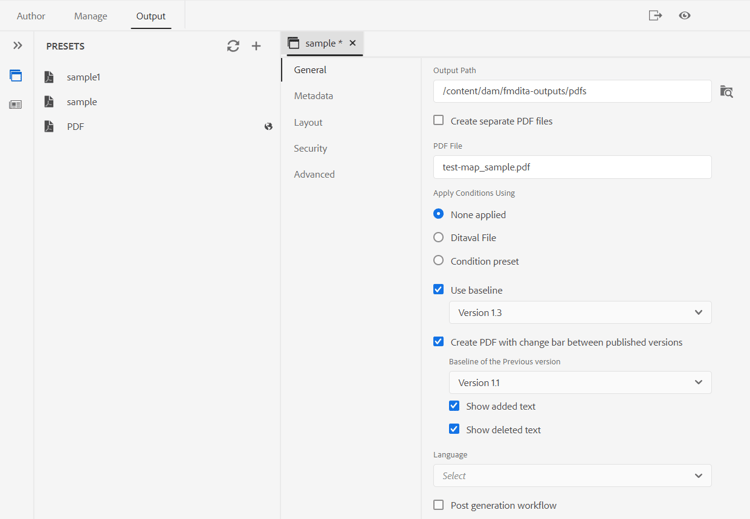
Task: Close the sample preset tab
Action: tap(353, 43)
